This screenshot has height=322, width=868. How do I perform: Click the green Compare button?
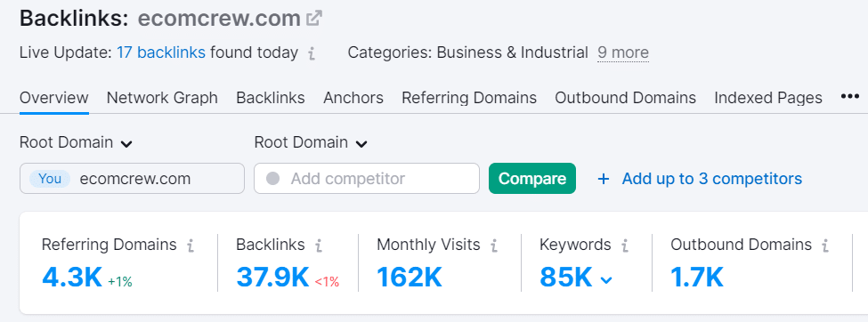pos(532,178)
